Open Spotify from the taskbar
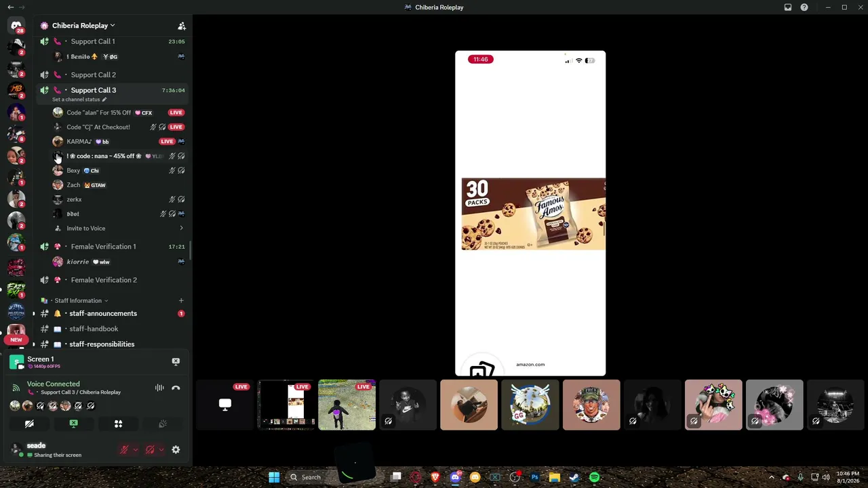This screenshot has width=868, height=488. [x=594, y=477]
